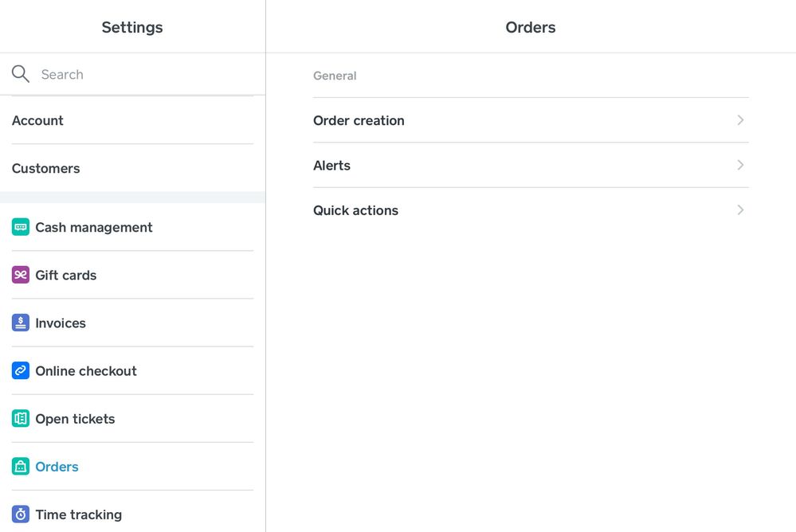796x532 pixels.
Task: Open Customers settings
Action: (45, 168)
